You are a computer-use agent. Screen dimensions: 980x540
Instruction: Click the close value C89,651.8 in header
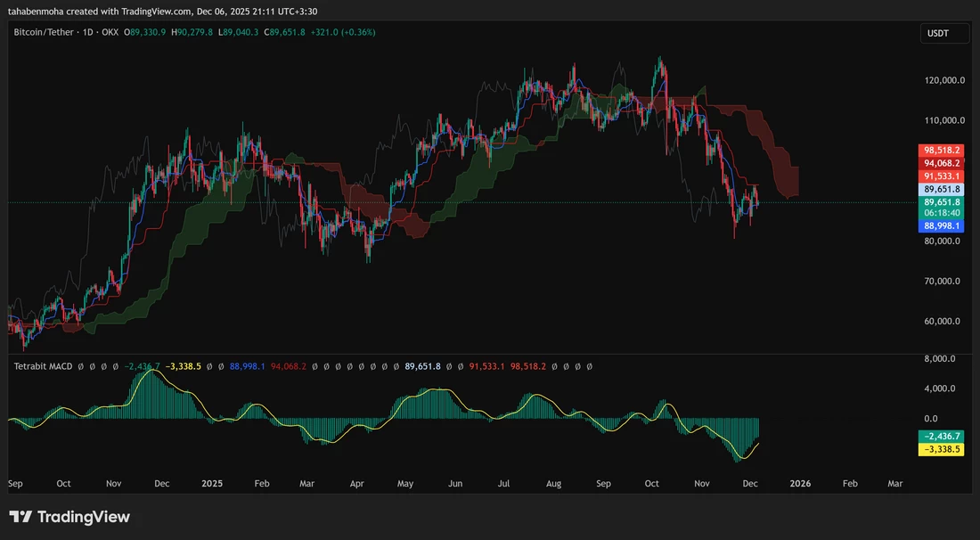point(284,32)
